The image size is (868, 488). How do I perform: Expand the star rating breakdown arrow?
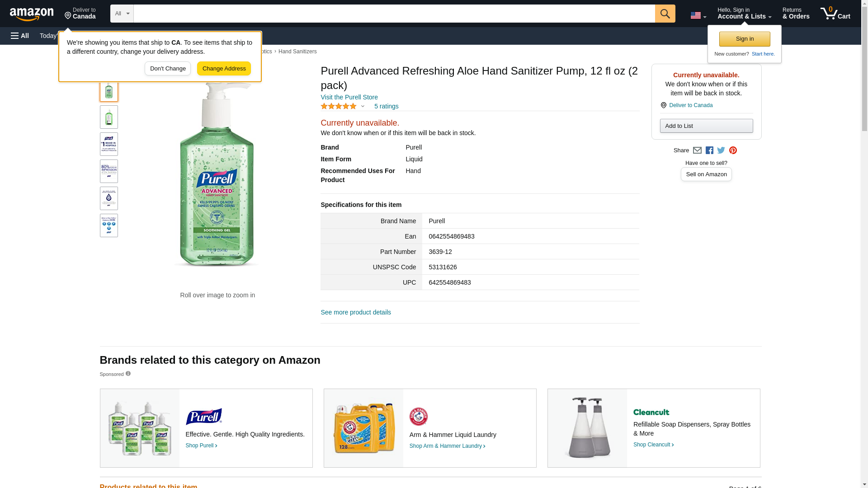[x=363, y=107]
